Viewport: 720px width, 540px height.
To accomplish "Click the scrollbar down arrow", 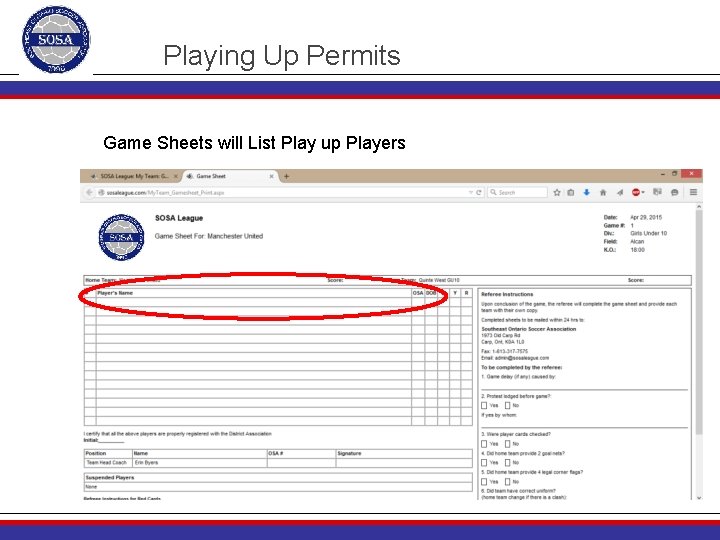I will (699, 497).
